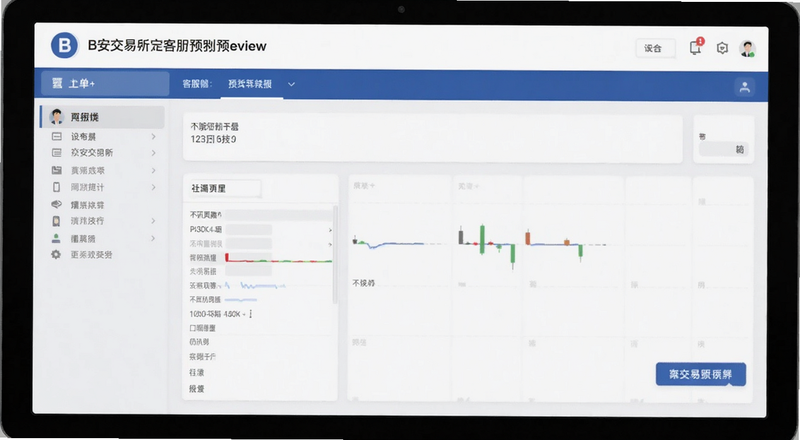Expand the sidebar row with the card icon
This screenshot has width=800, height=440.
[153, 137]
